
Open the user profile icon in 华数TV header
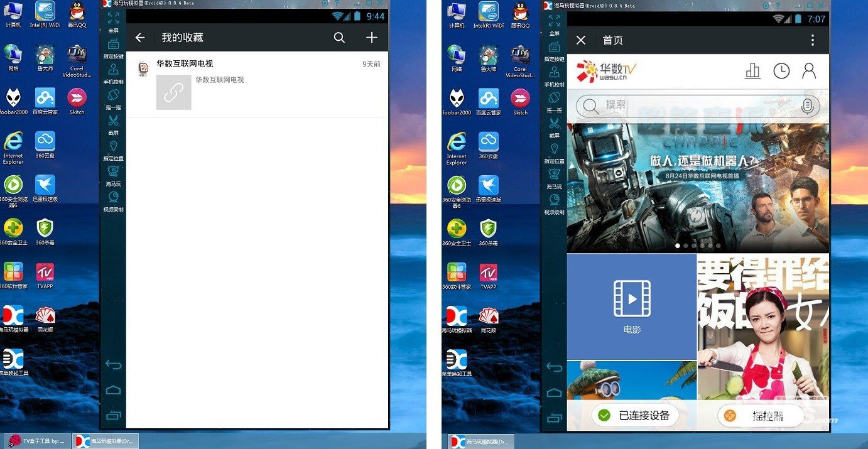coord(809,71)
